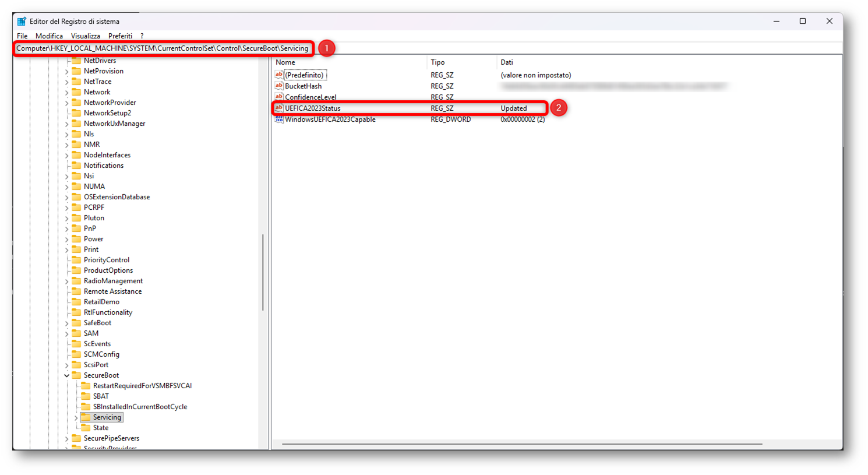Expand the NetworkUxManager key
868x475 pixels.
point(67,124)
